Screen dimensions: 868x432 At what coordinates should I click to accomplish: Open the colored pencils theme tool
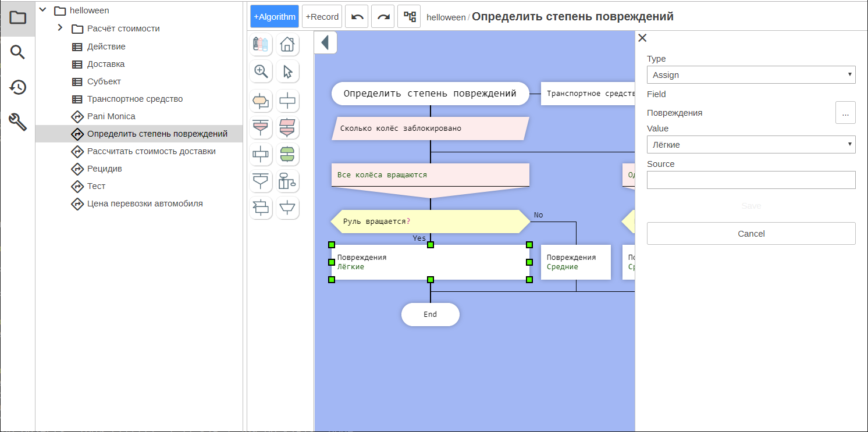click(x=261, y=44)
